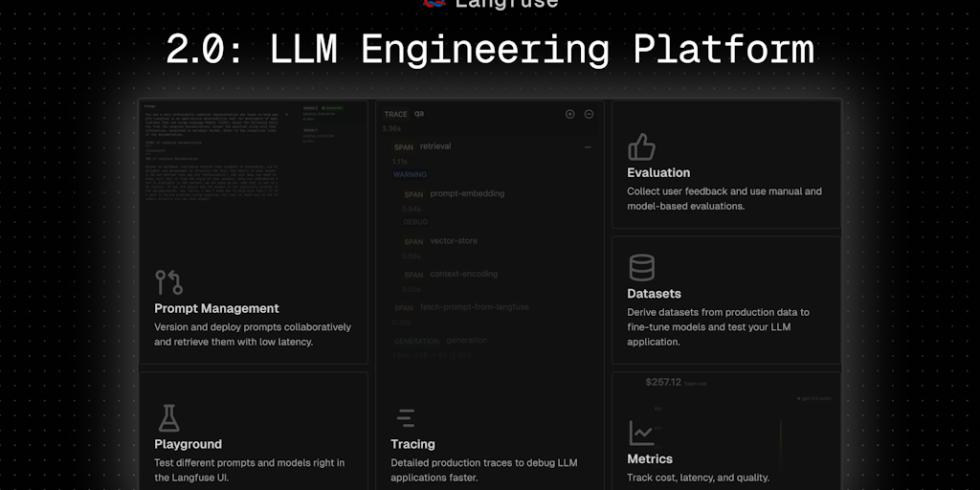This screenshot has width=980, height=490.
Task: Click the WARNING label under retrieval
Action: coord(410,175)
